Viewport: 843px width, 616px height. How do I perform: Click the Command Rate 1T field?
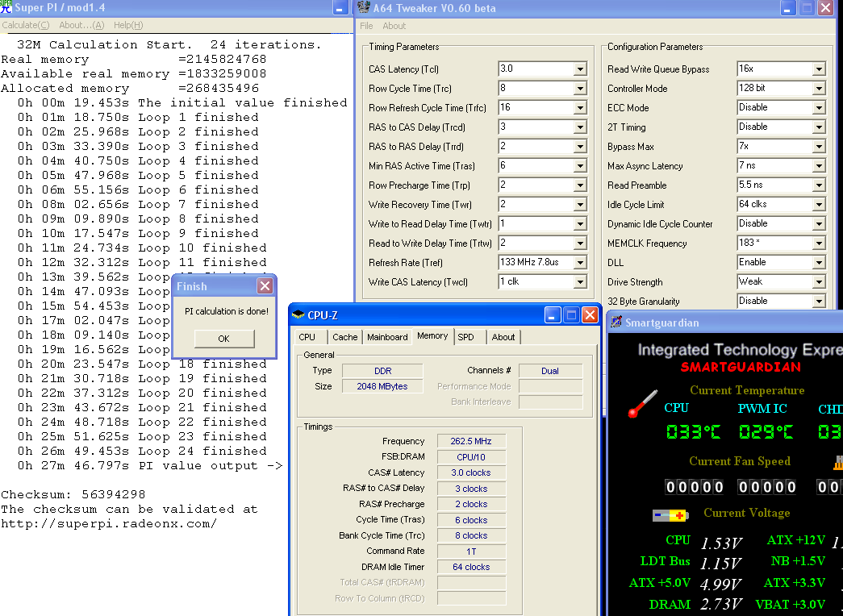471,551
